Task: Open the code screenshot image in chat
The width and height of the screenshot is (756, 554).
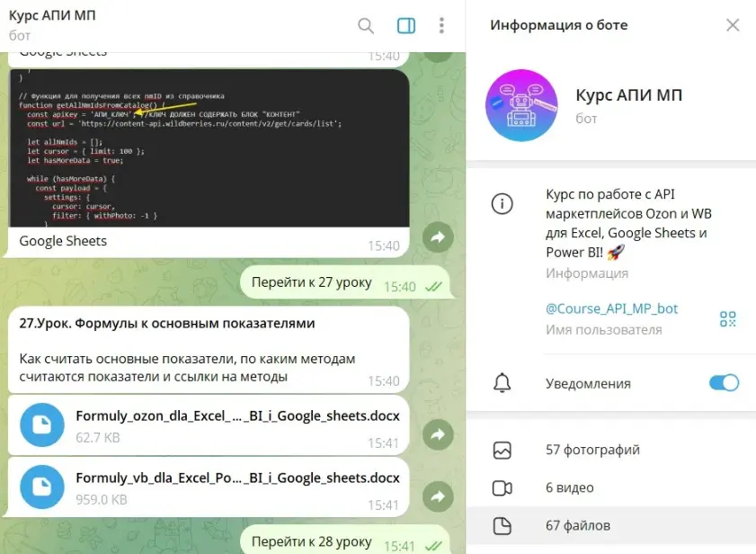Action: coord(209,148)
